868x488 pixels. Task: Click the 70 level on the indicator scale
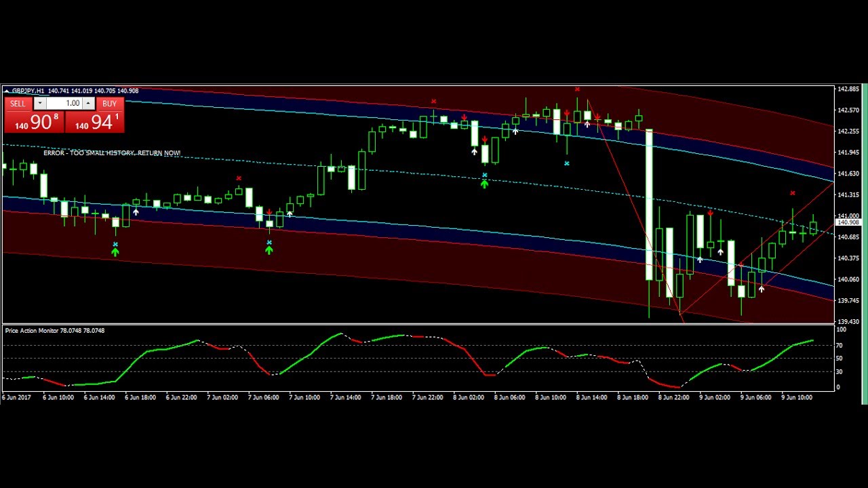click(x=840, y=346)
